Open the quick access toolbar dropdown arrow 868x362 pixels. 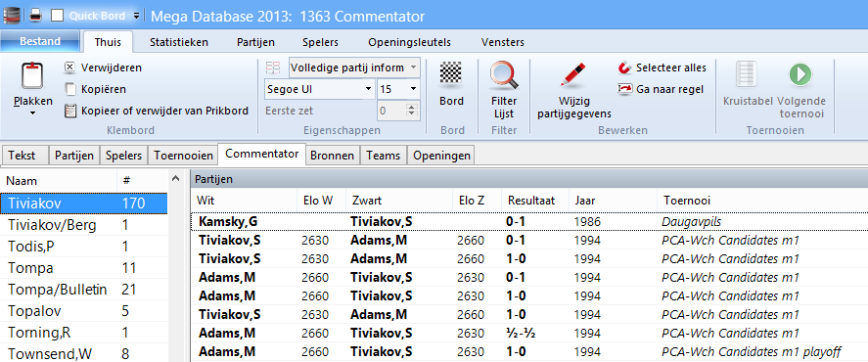(137, 16)
